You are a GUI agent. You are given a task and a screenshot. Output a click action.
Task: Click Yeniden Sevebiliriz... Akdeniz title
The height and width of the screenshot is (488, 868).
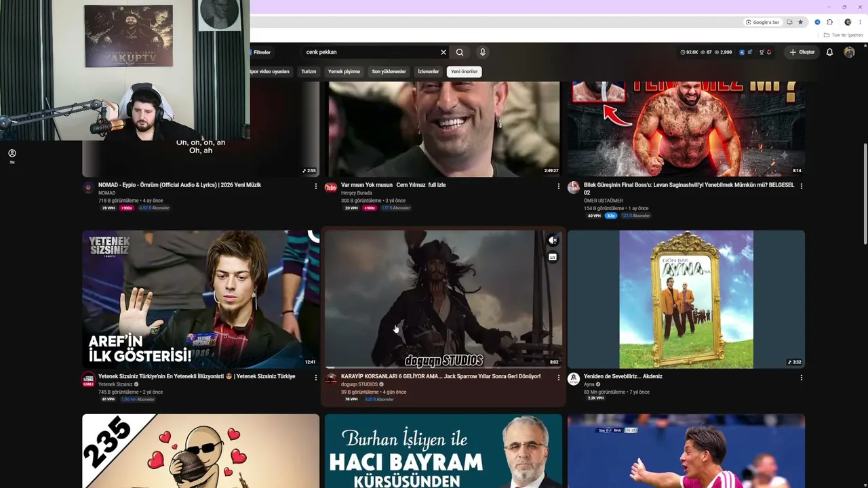coord(623,376)
